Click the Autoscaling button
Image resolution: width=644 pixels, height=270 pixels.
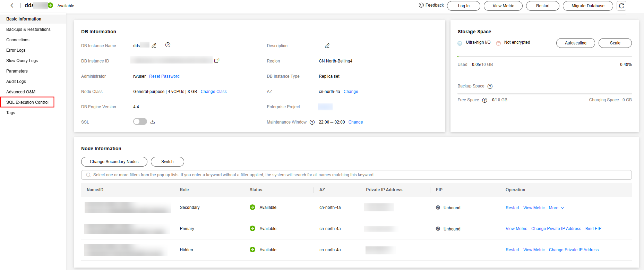(x=575, y=43)
